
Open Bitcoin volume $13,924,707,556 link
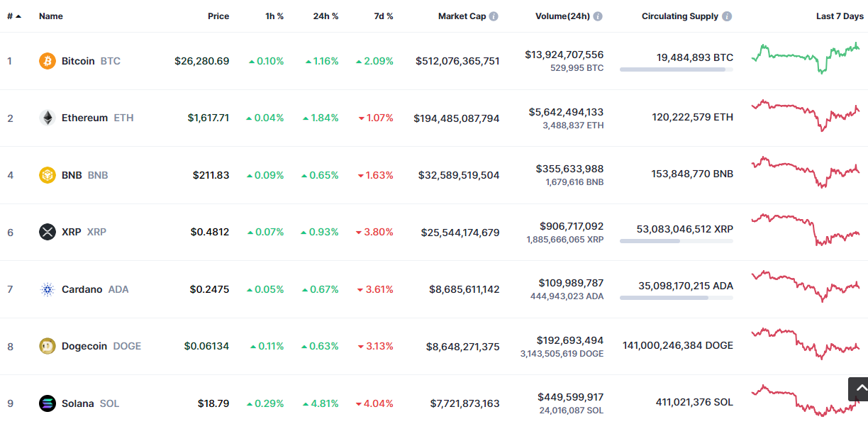pyautogui.click(x=564, y=55)
